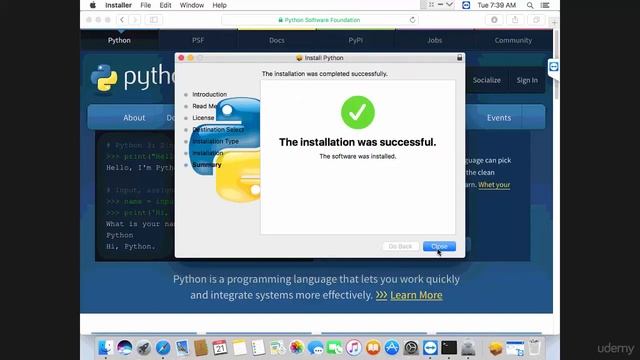Open iTunes music note icon

[353, 348]
